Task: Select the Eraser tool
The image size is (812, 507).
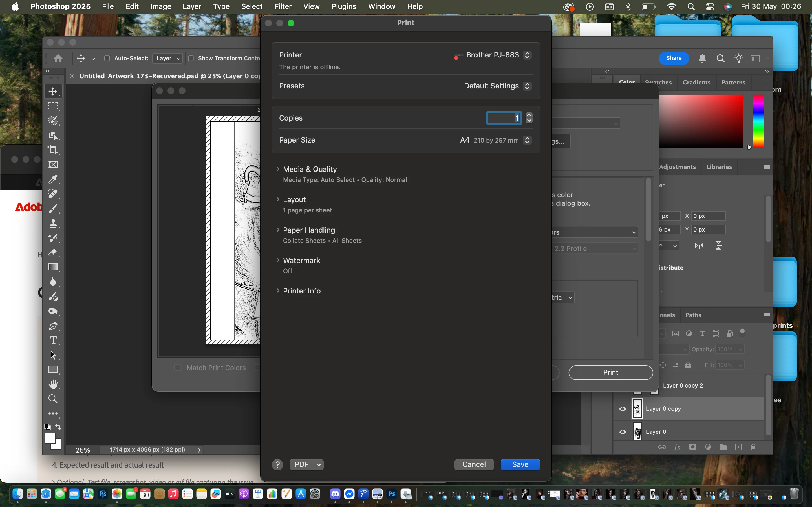Action: pos(53,252)
